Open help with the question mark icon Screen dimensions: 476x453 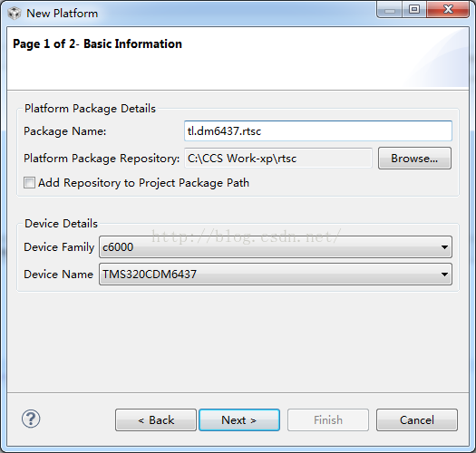coord(31,419)
